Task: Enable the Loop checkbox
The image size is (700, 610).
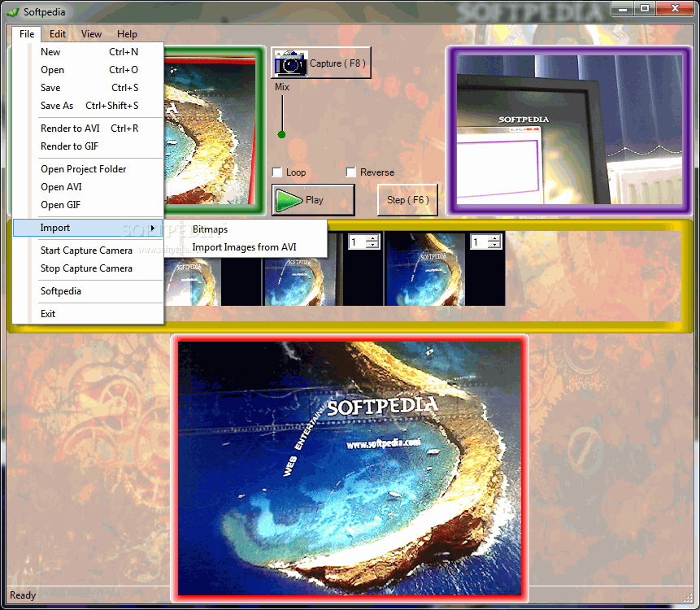Action: (x=276, y=172)
